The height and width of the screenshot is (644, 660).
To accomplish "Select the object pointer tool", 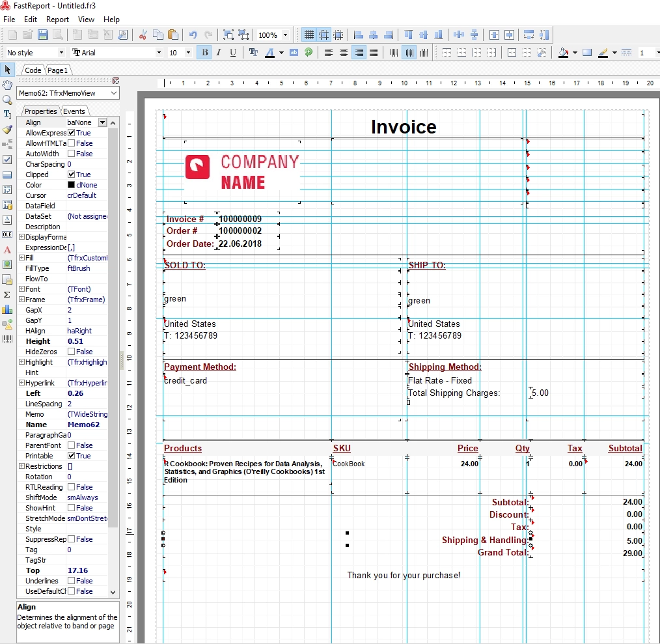I will (7, 70).
